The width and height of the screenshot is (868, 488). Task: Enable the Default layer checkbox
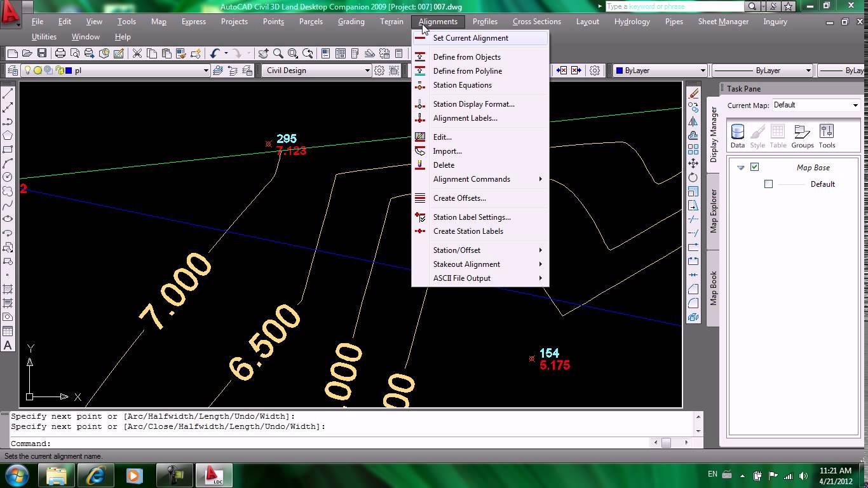(x=768, y=184)
